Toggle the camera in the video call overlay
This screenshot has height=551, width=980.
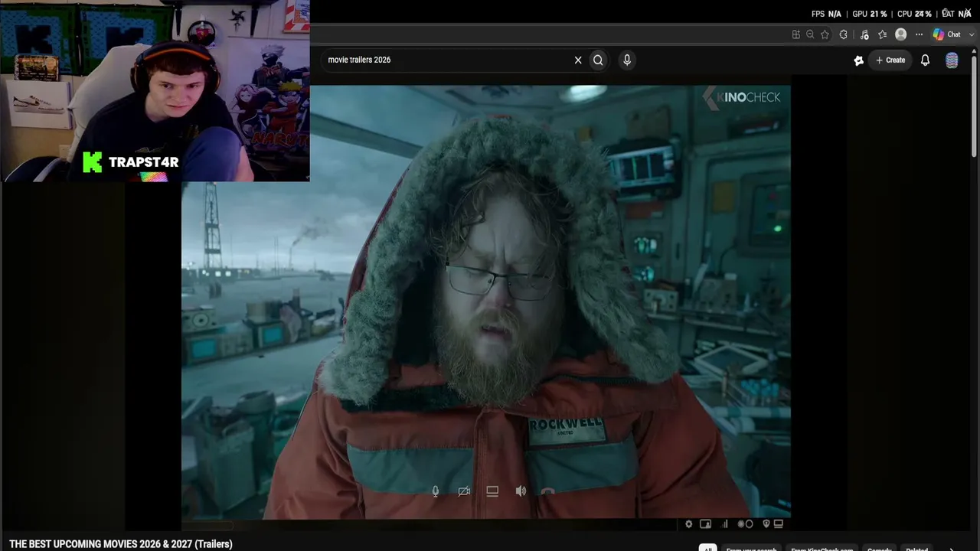pyautogui.click(x=464, y=491)
